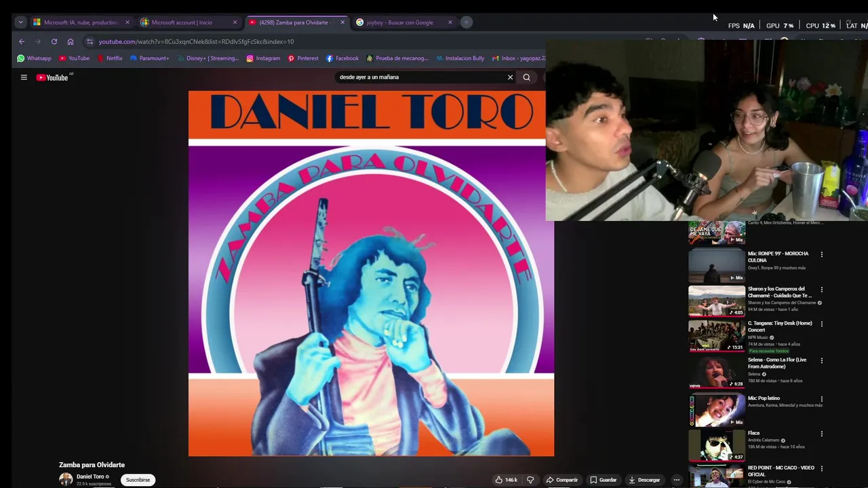Image resolution: width=868 pixels, height=488 pixels.
Task: Reload the current page
Action: pos(54,41)
